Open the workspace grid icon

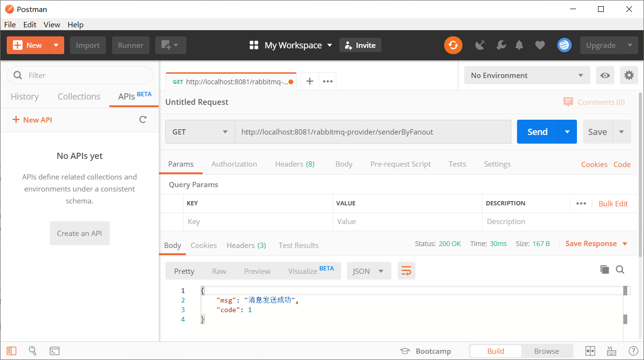click(254, 45)
